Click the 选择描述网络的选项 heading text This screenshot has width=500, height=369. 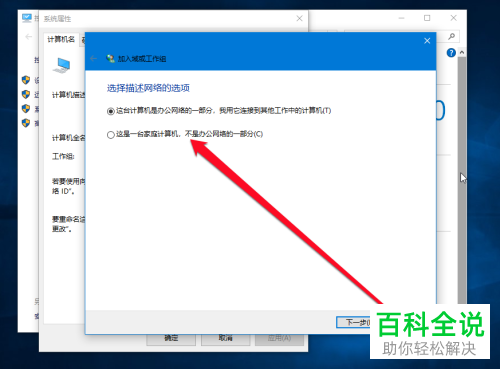pos(148,88)
